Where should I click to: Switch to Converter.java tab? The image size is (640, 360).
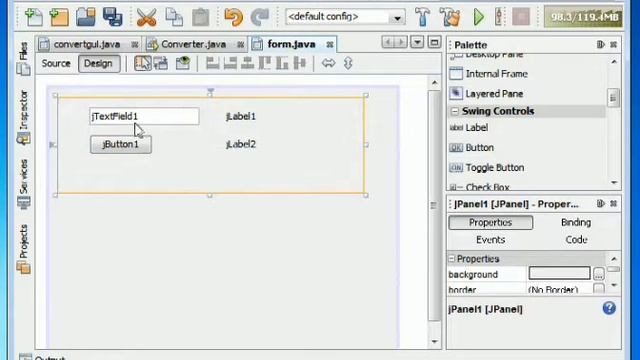coord(193,44)
